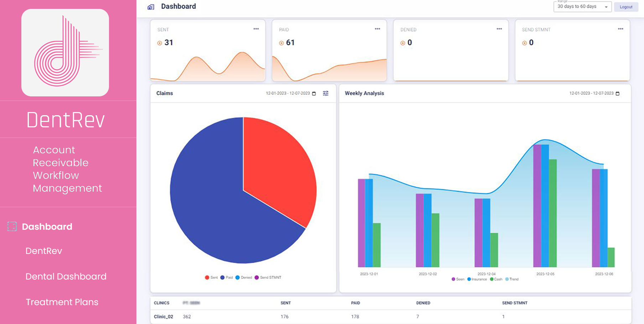Screen dimensions: 644x324
Task: Click the dashed-square Dashboard icon in sidebar
Action: 12,227
